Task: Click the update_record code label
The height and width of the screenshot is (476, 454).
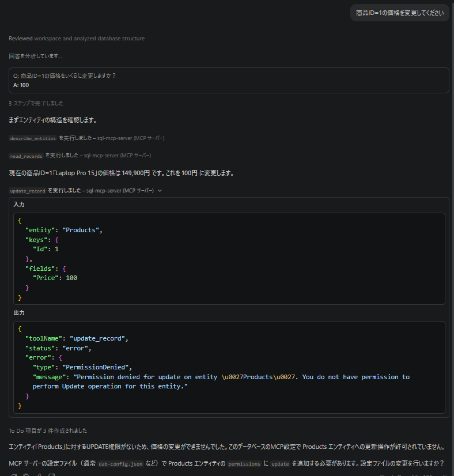Action: point(28,191)
